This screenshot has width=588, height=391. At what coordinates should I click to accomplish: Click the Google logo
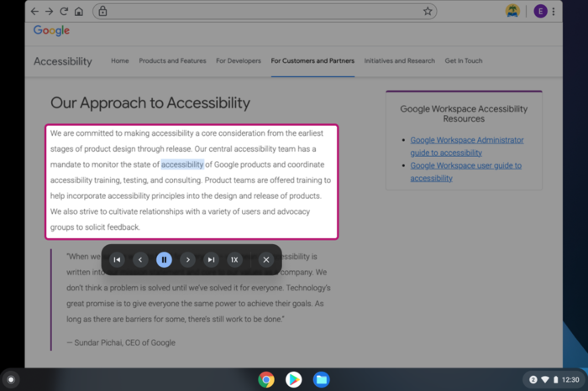pyautogui.click(x=51, y=30)
